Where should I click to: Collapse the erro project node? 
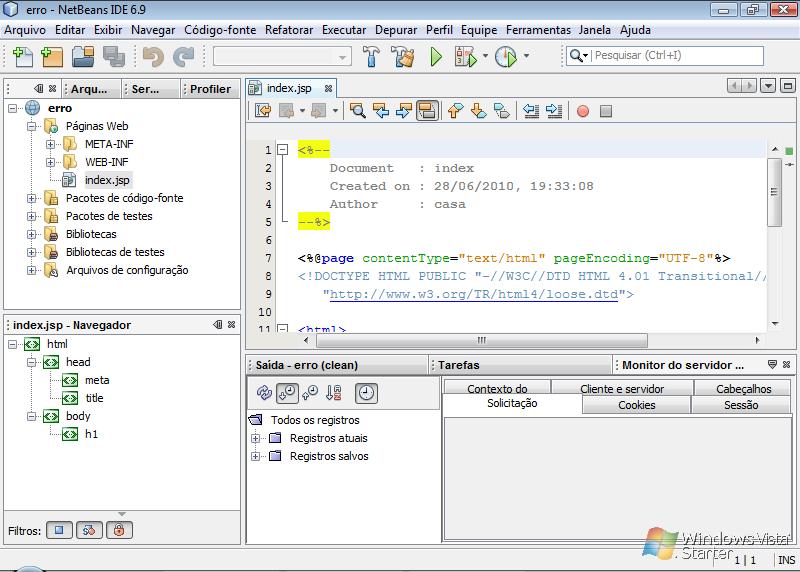pos(12,108)
